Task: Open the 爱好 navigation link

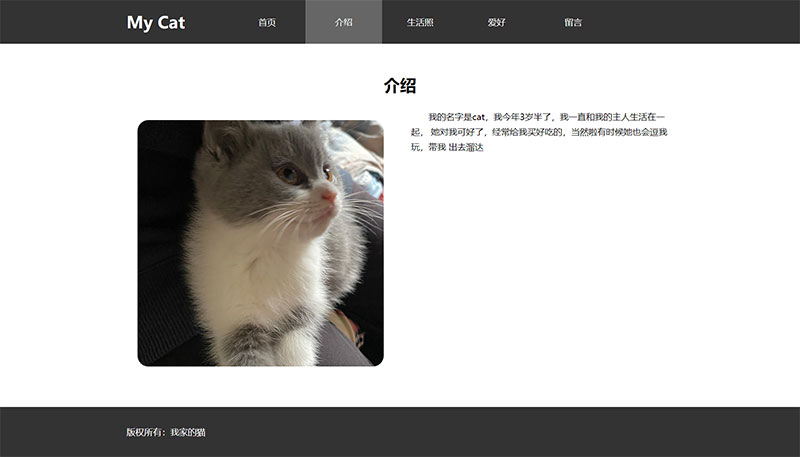Action: 496,22
